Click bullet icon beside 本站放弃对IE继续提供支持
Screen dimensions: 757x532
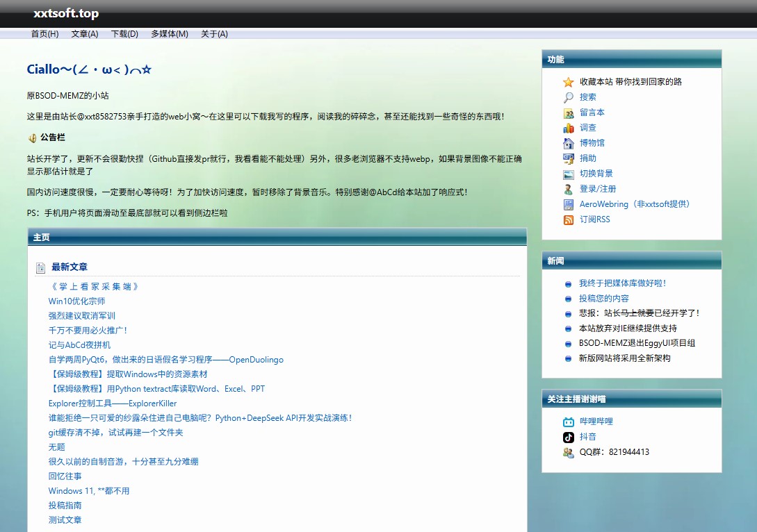[x=568, y=329]
